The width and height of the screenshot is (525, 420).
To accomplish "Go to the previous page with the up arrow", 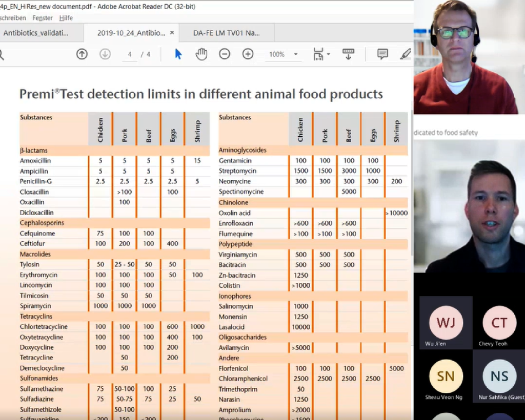I will pyautogui.click(x=82, y=54).
